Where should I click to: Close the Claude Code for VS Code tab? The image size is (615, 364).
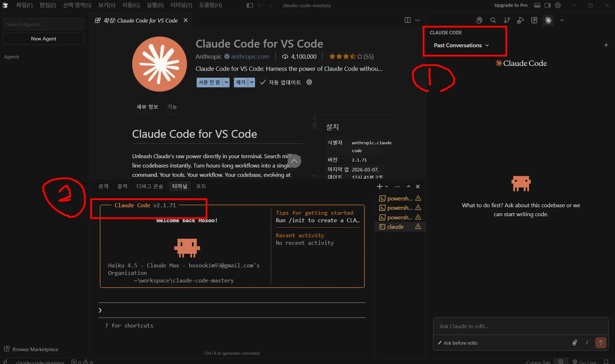click(x=186, y=20)
